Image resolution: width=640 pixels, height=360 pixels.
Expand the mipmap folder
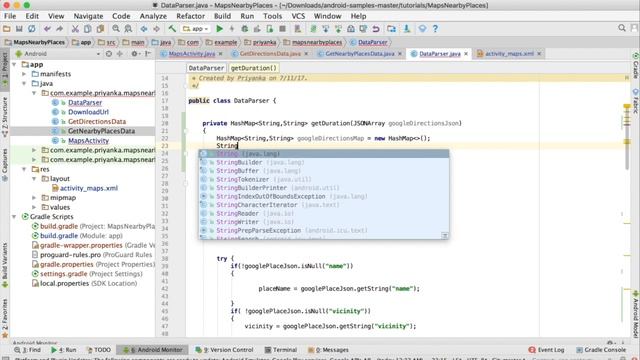pos(34,198)
